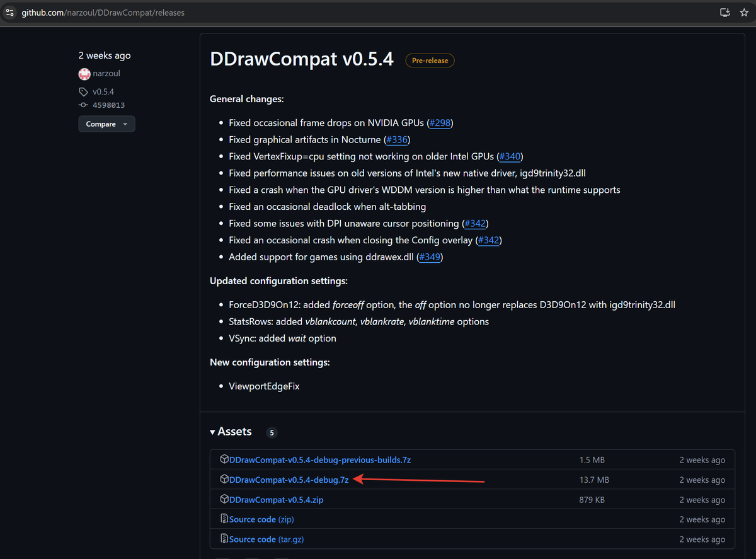Click file icon beside Source code (zip)
Viewport: 756px width, 559px height.
(x=224, y=519)
